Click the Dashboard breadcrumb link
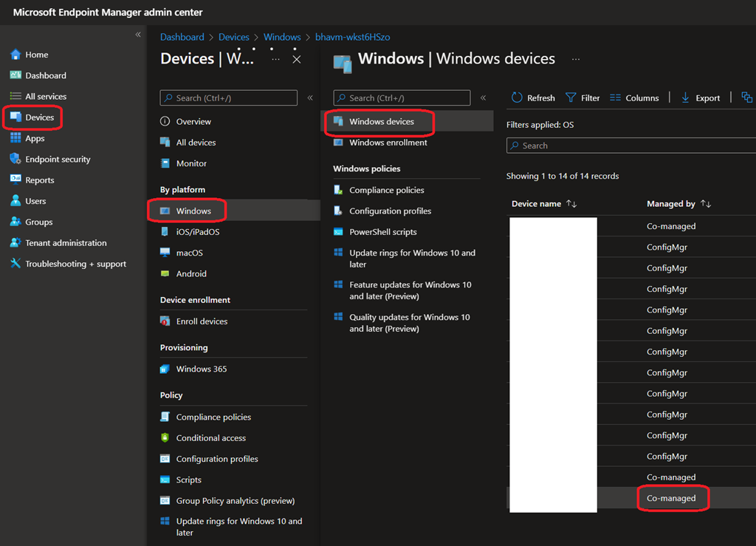 tap(182, 37)
